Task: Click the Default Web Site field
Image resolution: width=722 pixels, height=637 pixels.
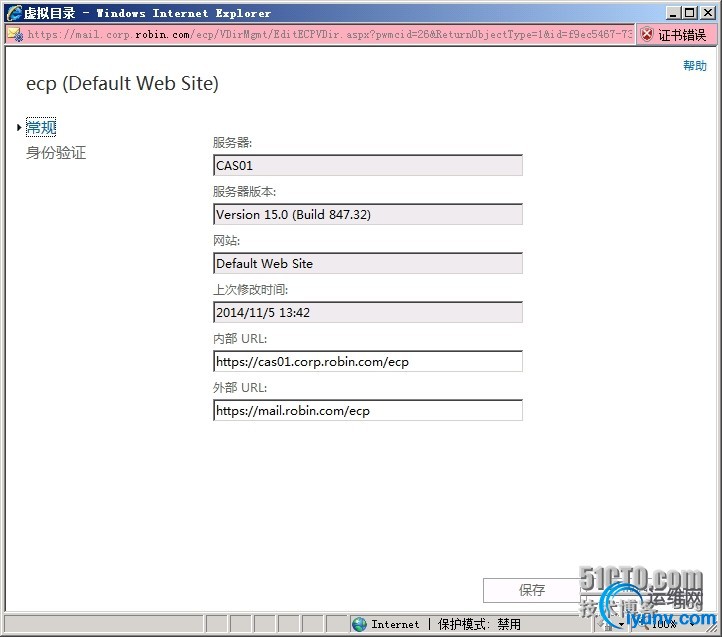Action: click(368, 263)
